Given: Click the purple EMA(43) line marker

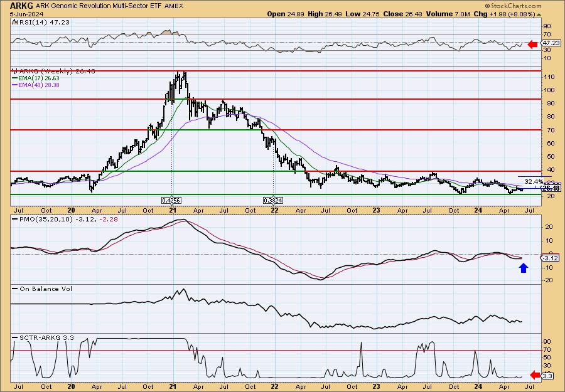Looking at the screenshot, I should point(15,85).
